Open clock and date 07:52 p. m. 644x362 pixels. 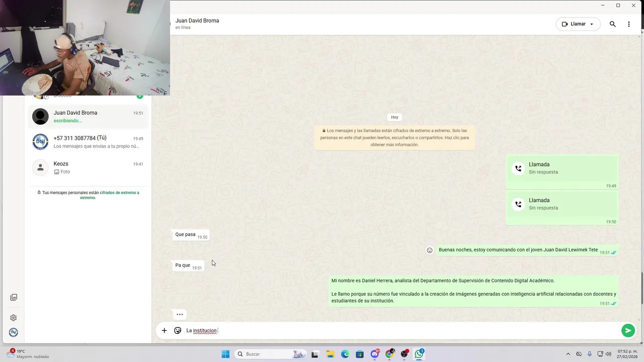(x=627, y=354)
